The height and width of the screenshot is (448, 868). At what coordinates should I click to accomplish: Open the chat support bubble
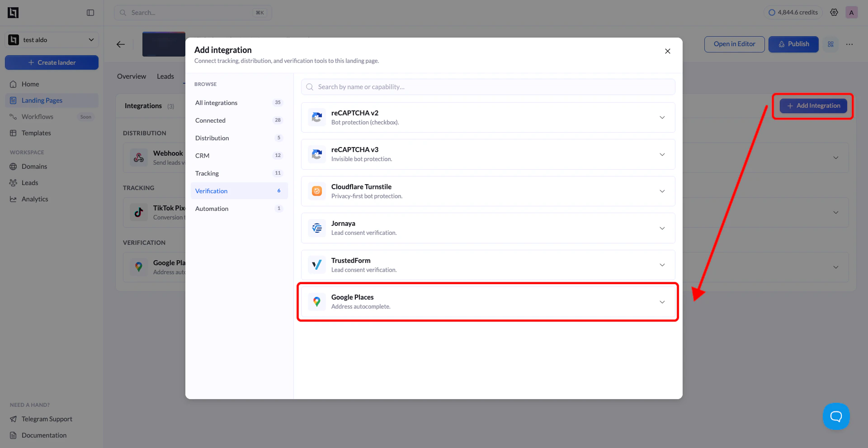click(836, 416)
